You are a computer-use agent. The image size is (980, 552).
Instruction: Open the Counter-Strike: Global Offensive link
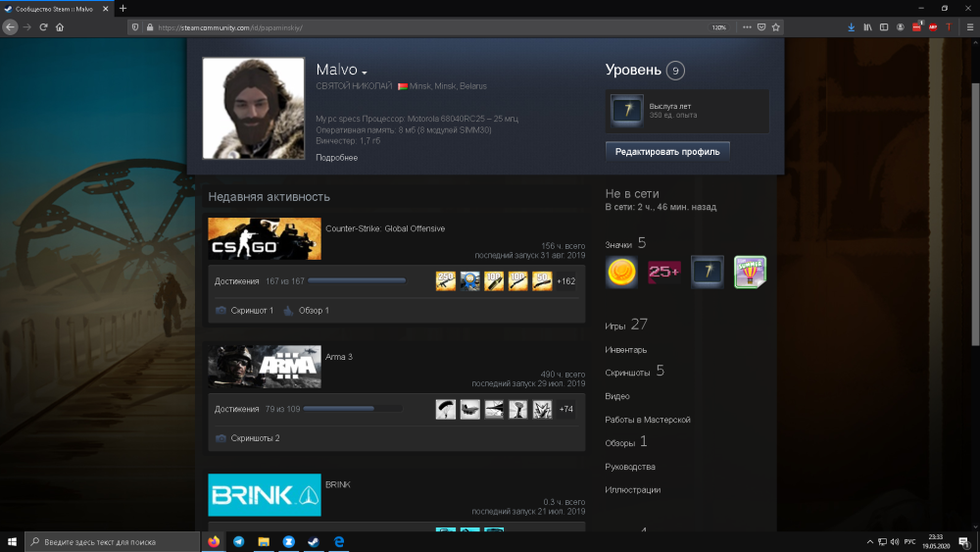[x=385, y=228]
